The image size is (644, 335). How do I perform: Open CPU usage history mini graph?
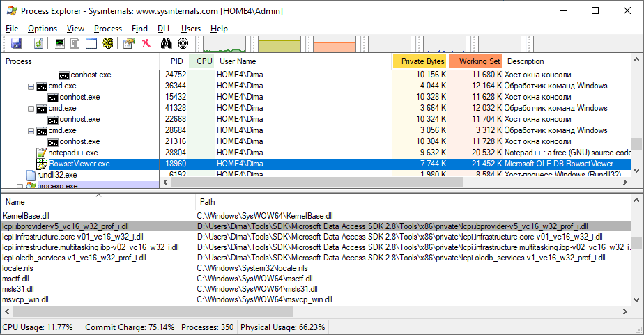click(224, 44)
